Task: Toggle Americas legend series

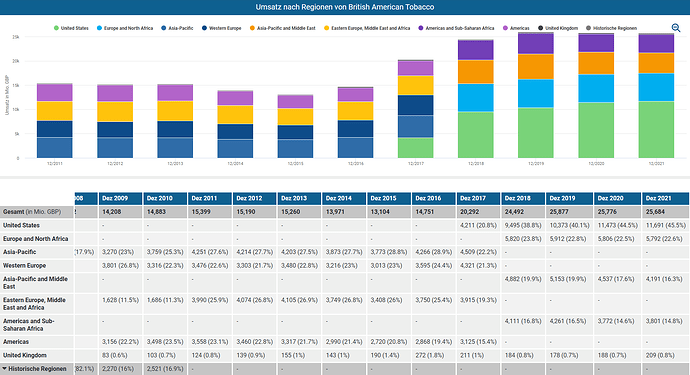Action: click(x=516, y=28)
